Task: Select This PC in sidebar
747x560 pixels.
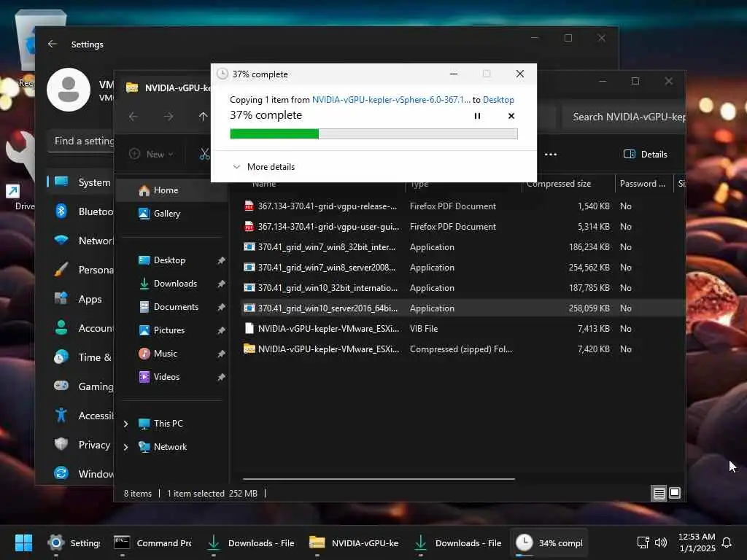Action: click(x=168, y=424)
